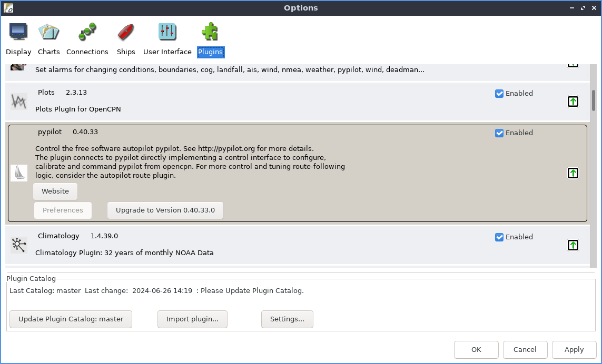Click the pypilot sailboat plugin icon
Image resolution: width=602 pixels, height=364 pixels.
tap(19, 173)
